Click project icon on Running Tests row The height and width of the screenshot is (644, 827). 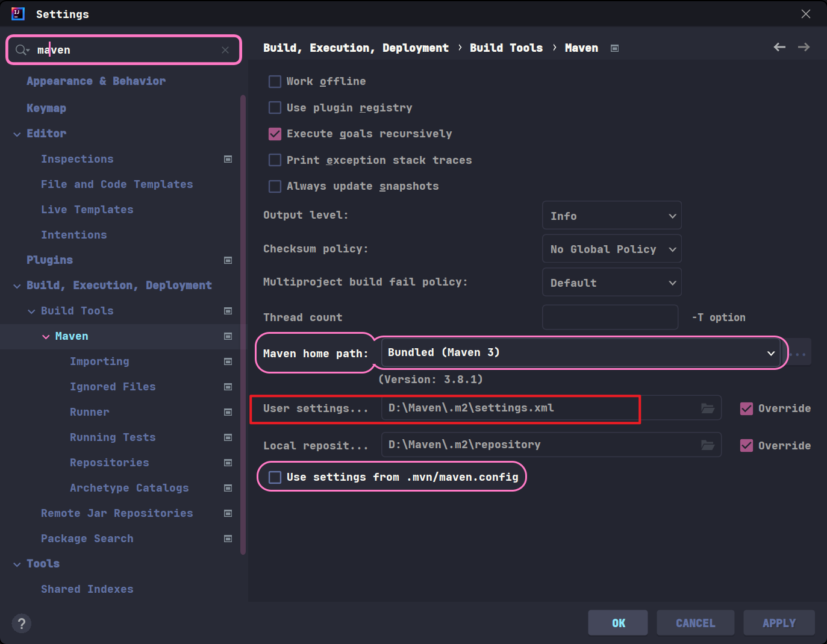pyautogui.click(x=228, y=437)
